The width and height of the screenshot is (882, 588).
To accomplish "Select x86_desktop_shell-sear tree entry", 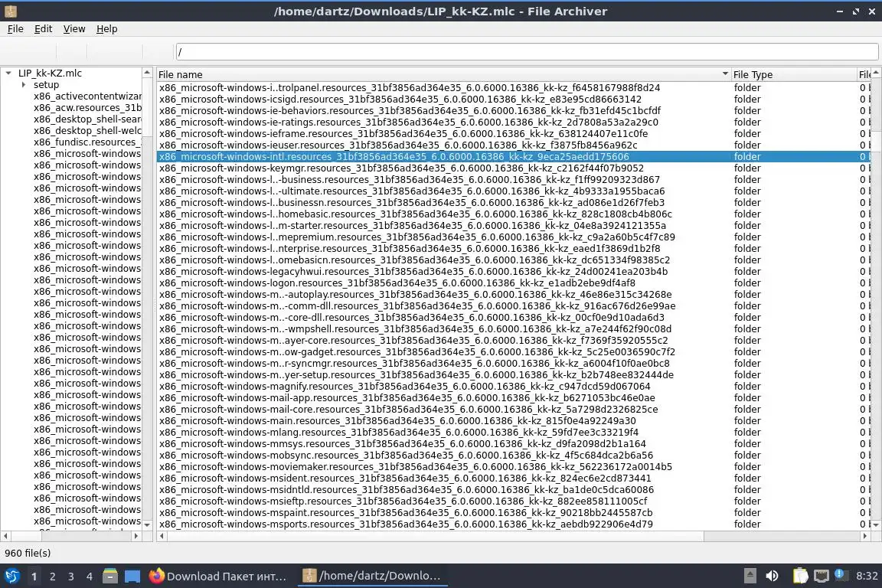I will (87, 119).
